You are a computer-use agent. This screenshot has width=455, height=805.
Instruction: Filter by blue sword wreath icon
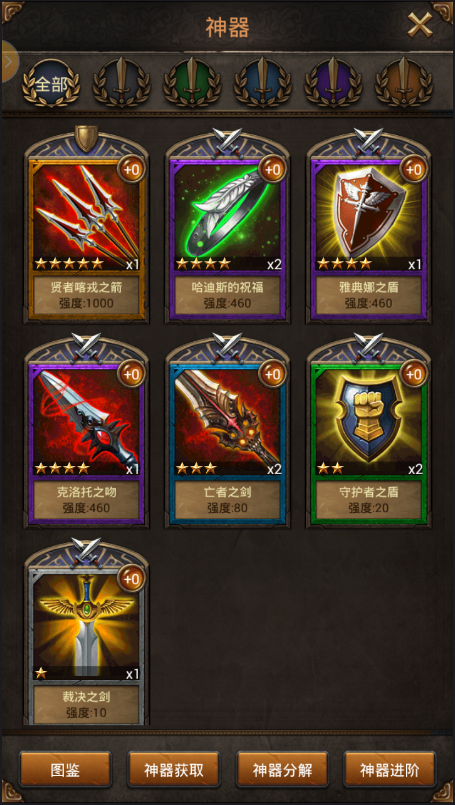pyautogui.click(x=262, y=82)
